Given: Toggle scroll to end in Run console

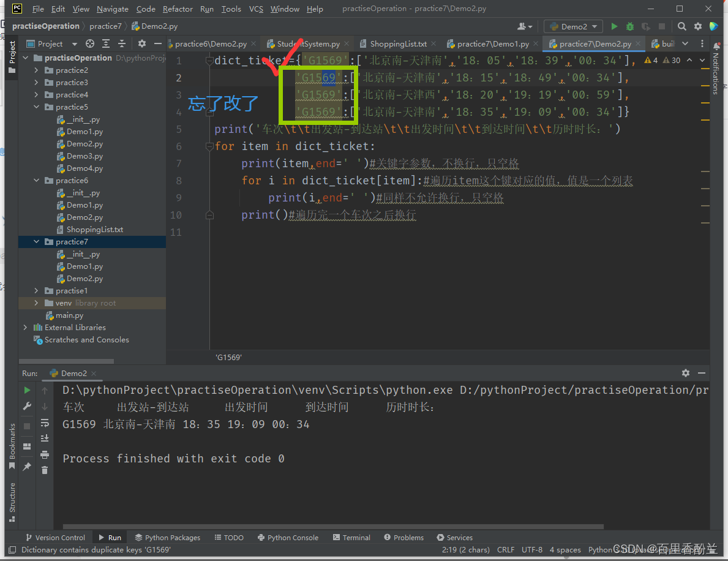Looking at the screenshot, I should tap(45, 439).
